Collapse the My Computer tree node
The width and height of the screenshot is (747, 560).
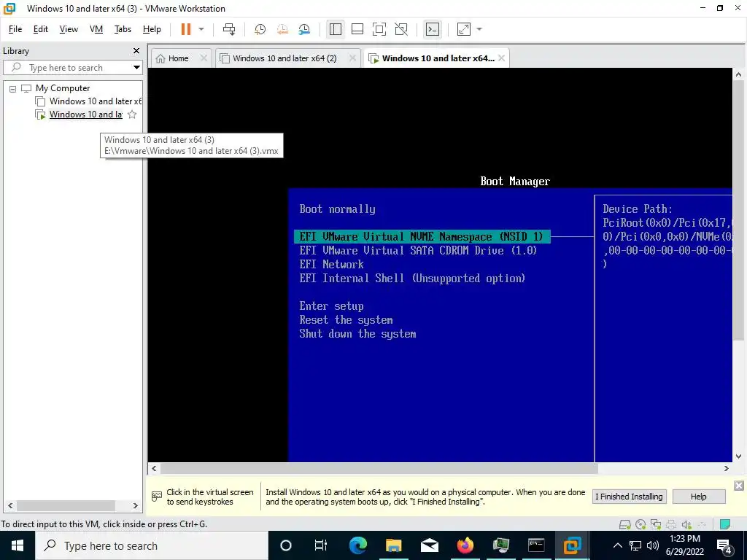click(x=13, y=88)
